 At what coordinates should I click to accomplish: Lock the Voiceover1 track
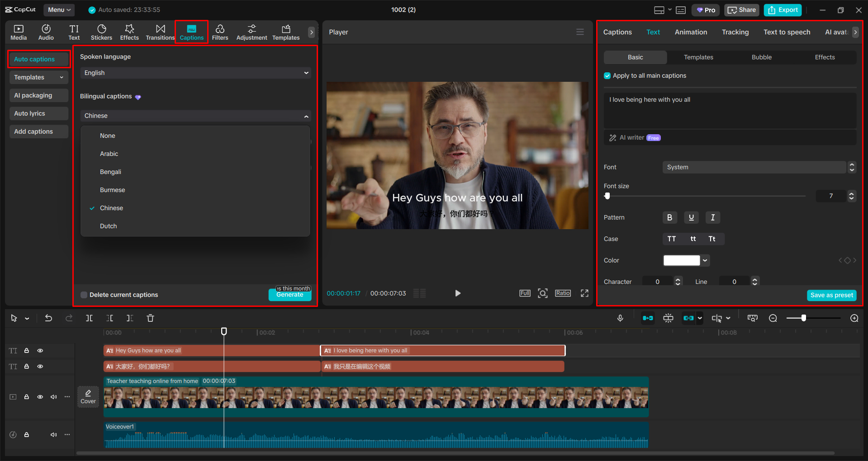26,434
